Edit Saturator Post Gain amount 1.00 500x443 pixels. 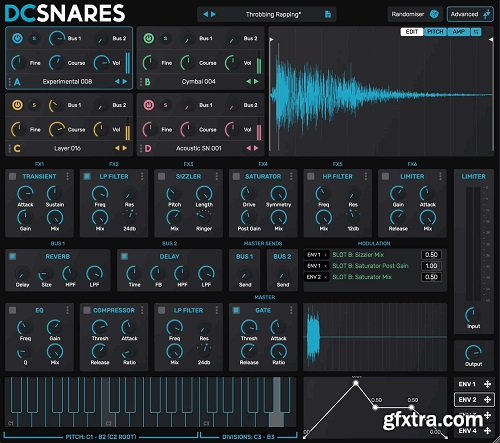point(431,266)
